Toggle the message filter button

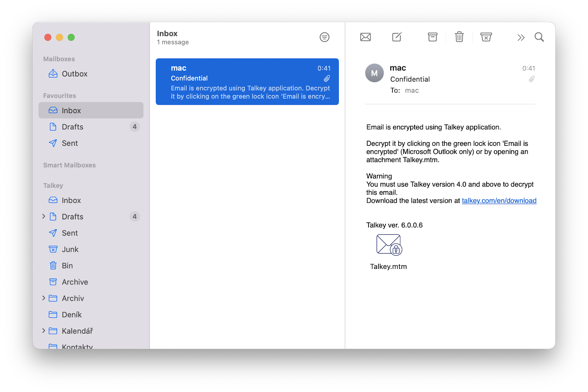[325, 37]
